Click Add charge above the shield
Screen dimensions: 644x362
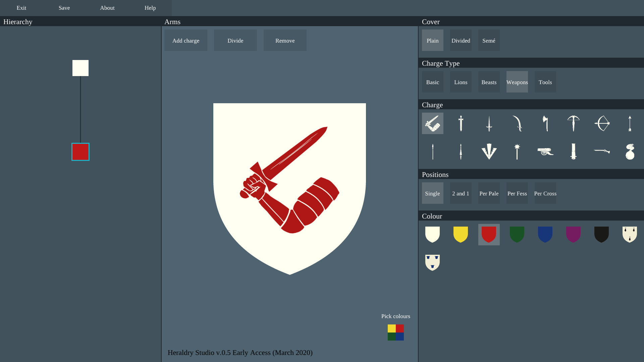click(185, 40)
